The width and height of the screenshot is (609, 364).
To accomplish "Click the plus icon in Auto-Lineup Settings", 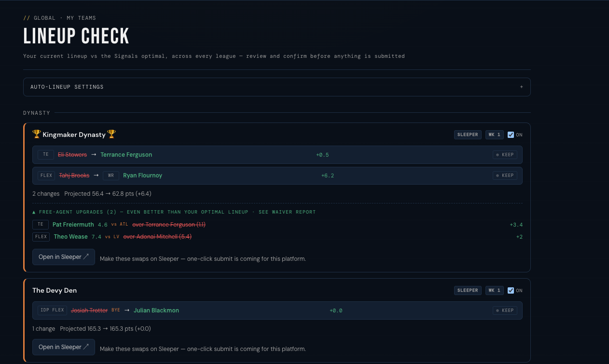I will pos(521,87).
